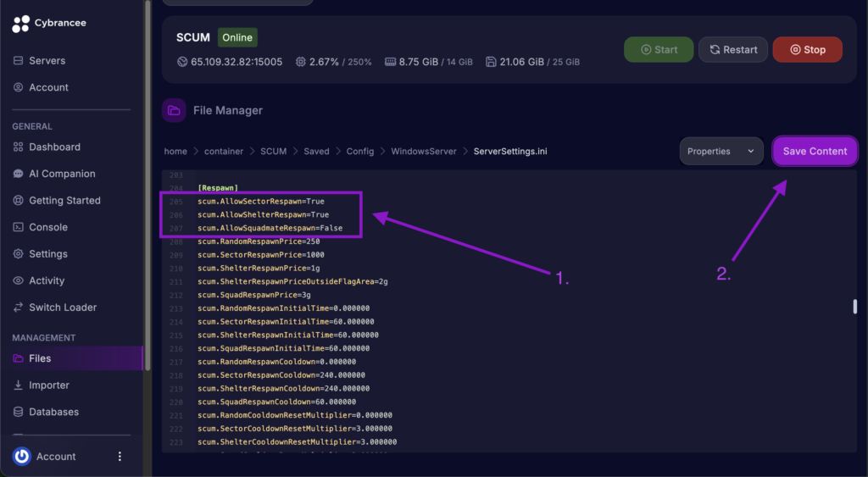
Task: Click the [Respawn] section header line
Action: click(x=218, y=188)
